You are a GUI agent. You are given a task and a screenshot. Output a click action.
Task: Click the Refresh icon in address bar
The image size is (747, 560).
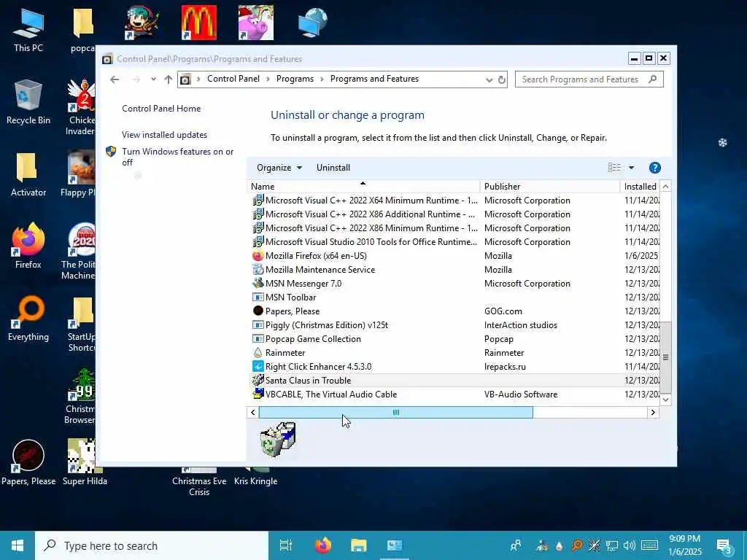(502, 79)
